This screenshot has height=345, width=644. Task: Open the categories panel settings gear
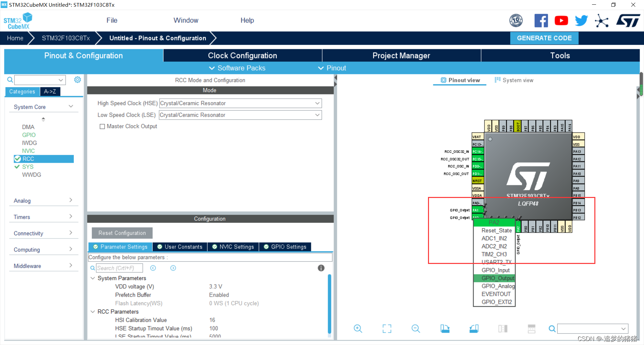[x=77, y=80]
